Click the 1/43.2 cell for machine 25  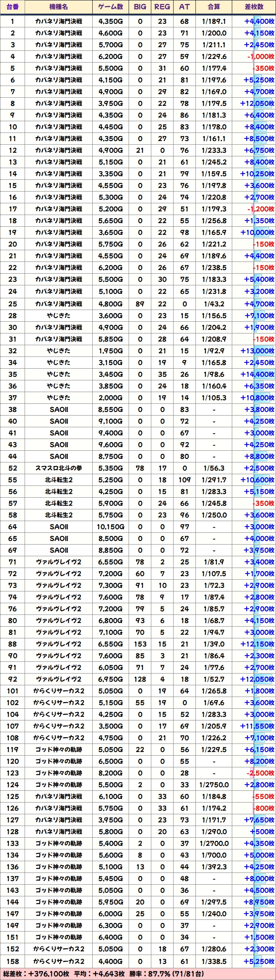(x=214, y=304)
